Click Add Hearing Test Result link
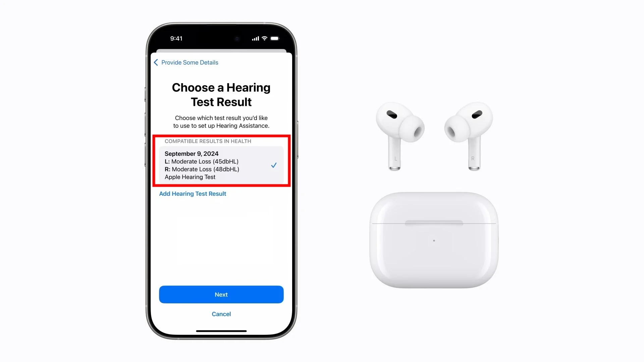The image size is (644, 362). 193,193
